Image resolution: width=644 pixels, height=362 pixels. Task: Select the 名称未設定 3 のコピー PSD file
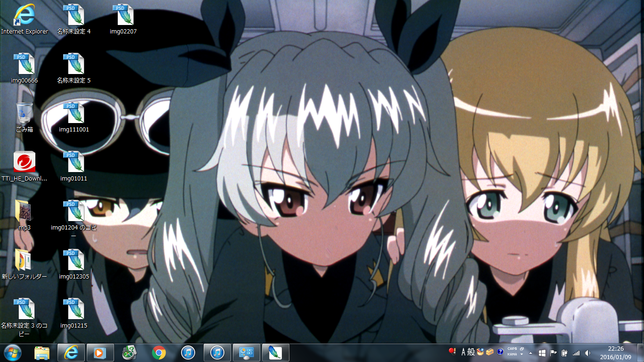click(25, 317)
